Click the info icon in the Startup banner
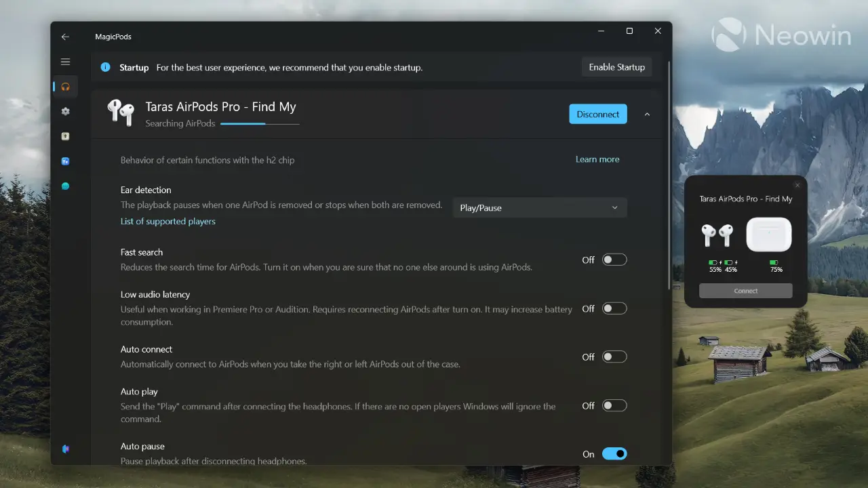Image resolution: width=868 pixels, height=488 pixels. tap(105, 67)
